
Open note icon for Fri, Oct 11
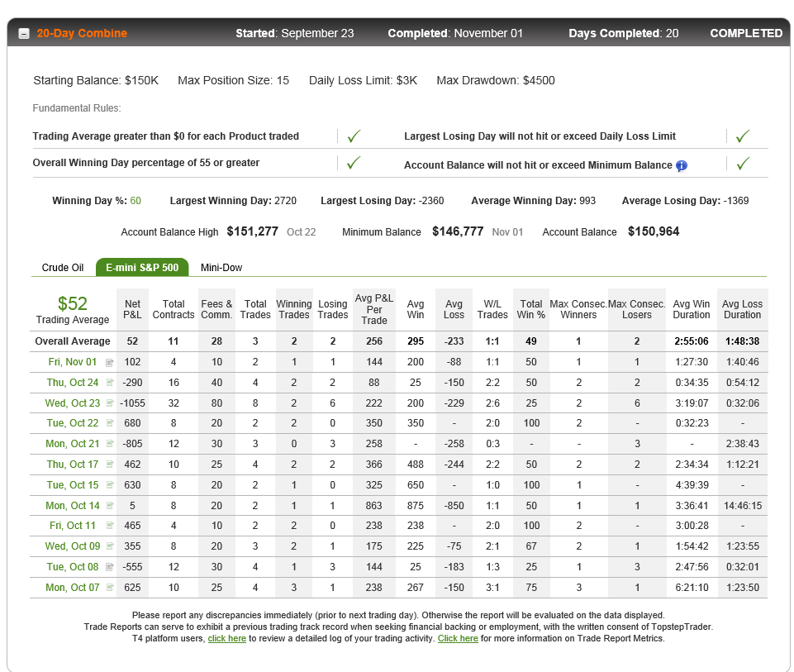click(109, 526)
